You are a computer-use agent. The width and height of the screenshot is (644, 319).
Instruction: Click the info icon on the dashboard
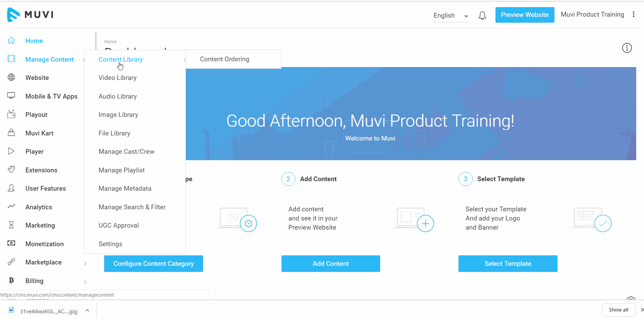coord(627,48)
